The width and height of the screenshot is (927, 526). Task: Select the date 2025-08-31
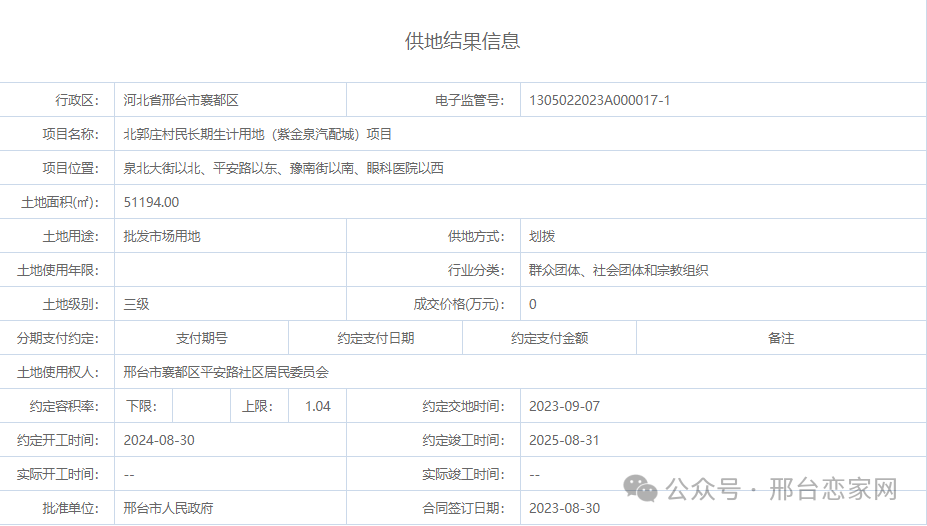coord(565,440)
